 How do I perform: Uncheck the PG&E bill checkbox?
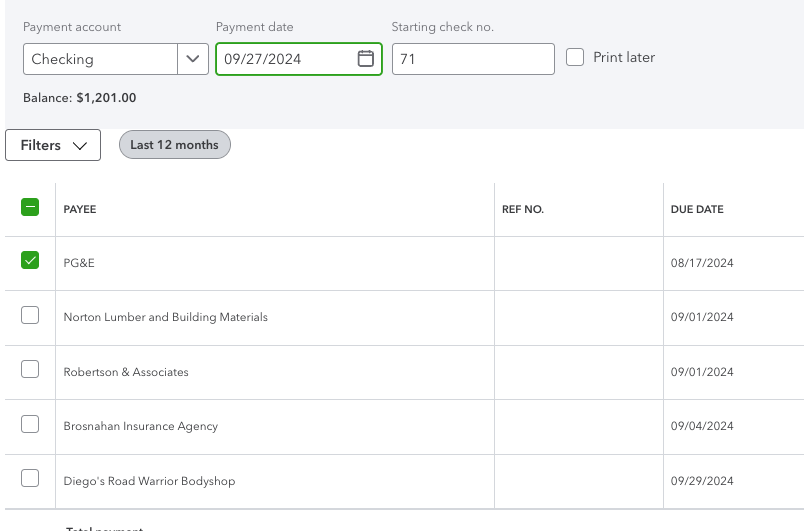click(30, 260)
